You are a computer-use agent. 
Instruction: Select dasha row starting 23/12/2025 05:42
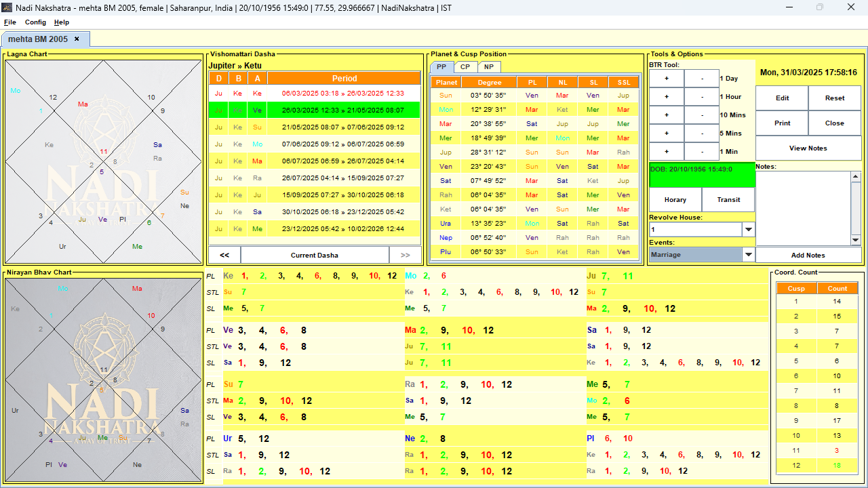pos(315,228)
